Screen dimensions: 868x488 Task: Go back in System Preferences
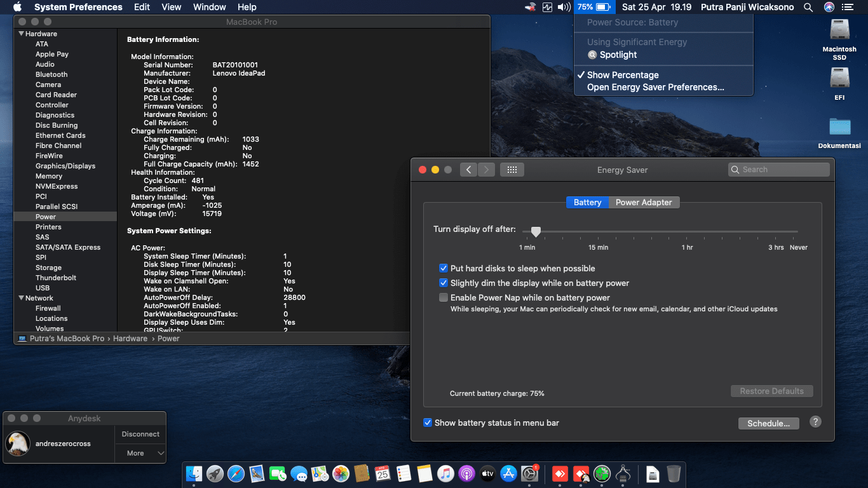click(x=468, y=170)
